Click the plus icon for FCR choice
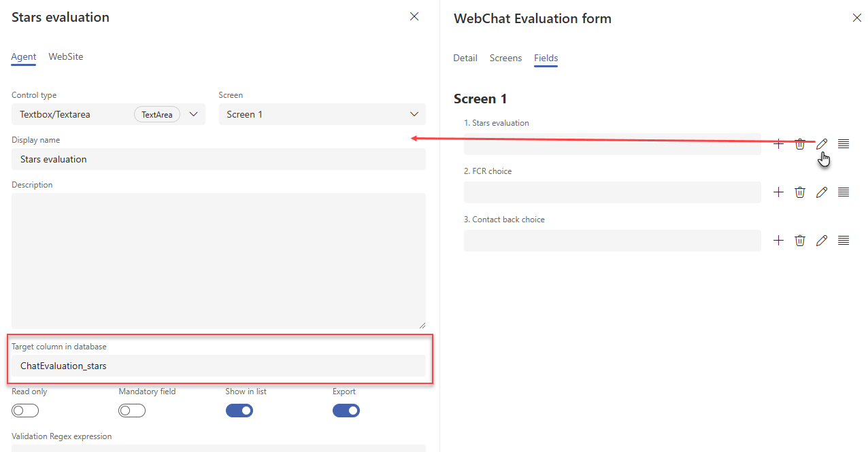The width and height of the screenshot is (868, 452). pos(779,192)
